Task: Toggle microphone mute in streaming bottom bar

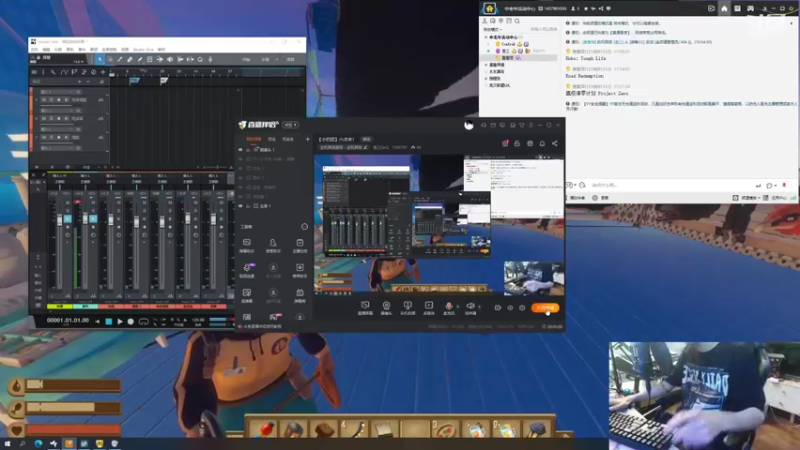Action: coord(448,306)
